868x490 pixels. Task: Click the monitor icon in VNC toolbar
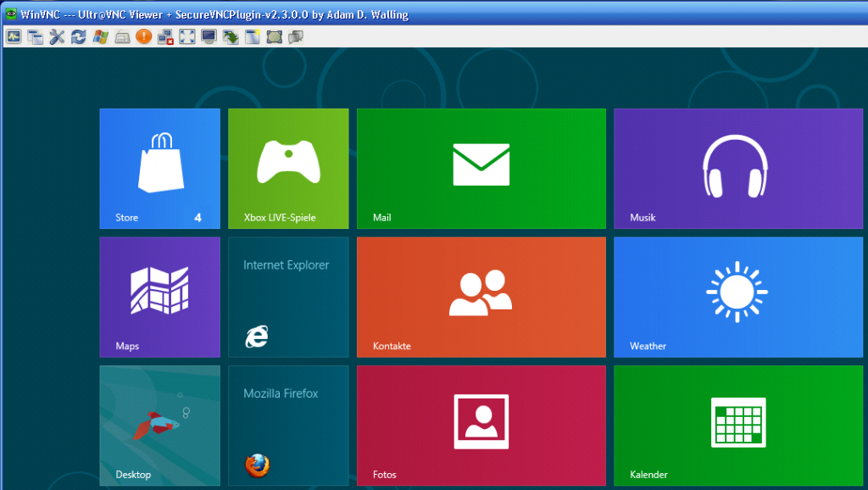pyautogui.click(x=209, y=37)
